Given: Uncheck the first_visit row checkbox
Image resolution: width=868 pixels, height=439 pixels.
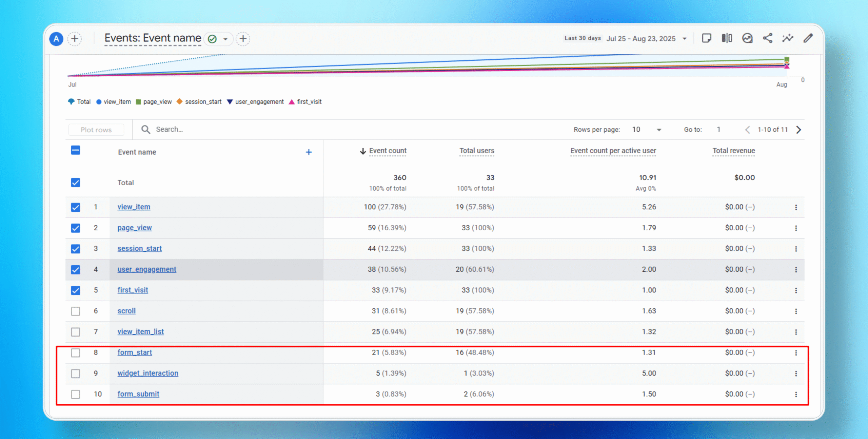Looking at the screenshot, I should click(76, 290).
